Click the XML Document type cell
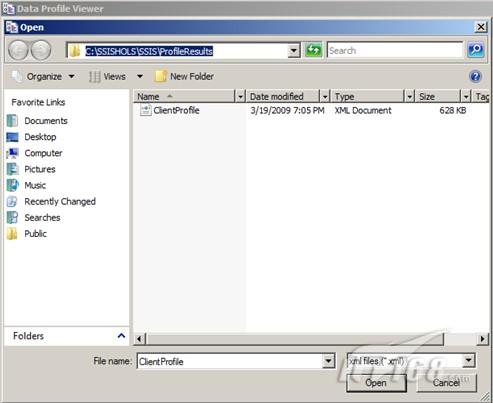 click(363, 110)
